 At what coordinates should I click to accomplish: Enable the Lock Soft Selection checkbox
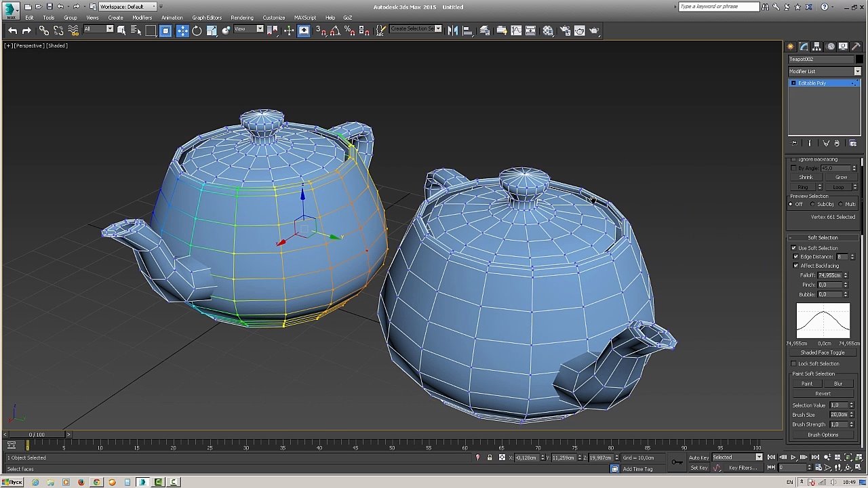pos(794,364)
